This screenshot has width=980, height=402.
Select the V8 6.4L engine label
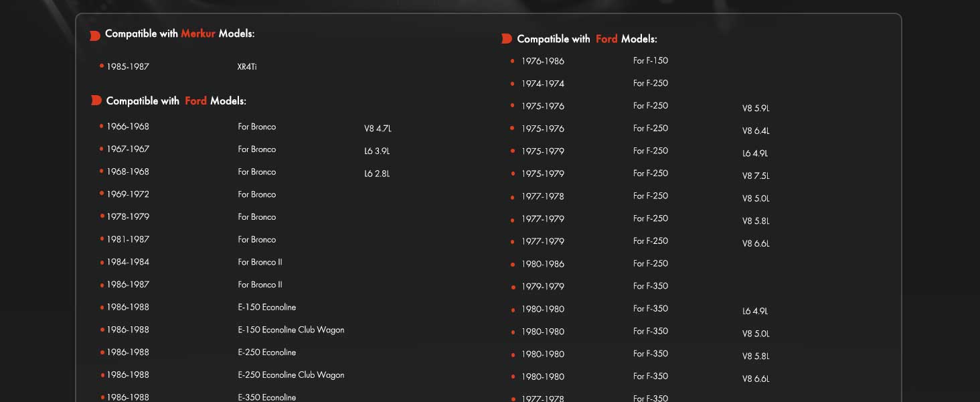pos(756,131)
